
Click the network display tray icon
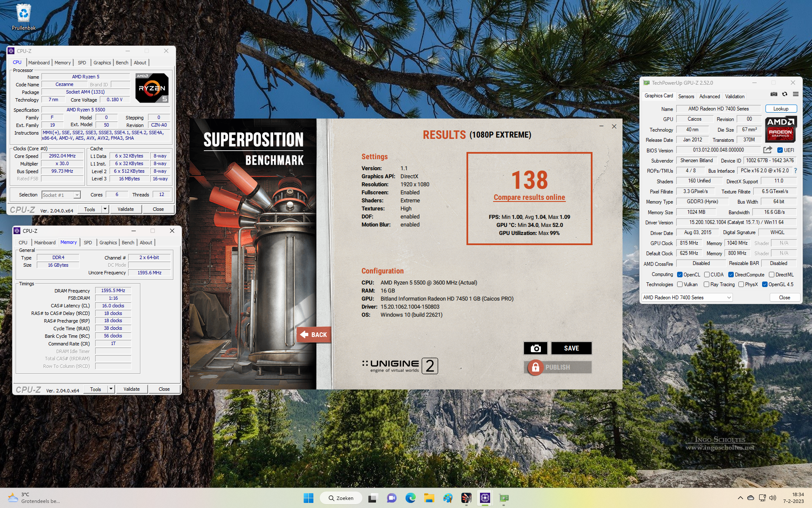click(762, 498)
